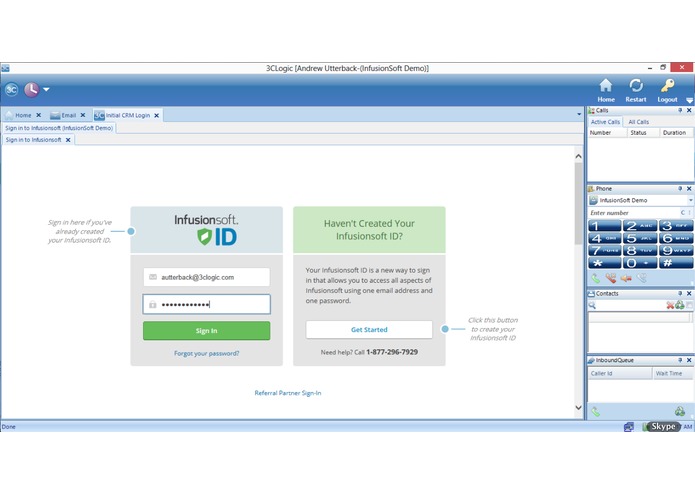This screenshot has height=494, width=695.
Task: Clear the entered number with C button
Action: click(x=683, y=213)
